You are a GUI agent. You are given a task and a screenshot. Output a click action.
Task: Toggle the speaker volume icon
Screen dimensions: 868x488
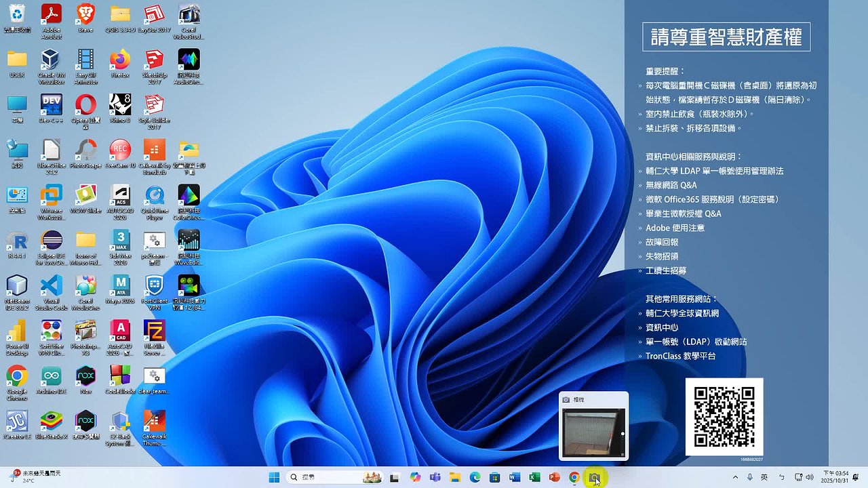(810, 477)
